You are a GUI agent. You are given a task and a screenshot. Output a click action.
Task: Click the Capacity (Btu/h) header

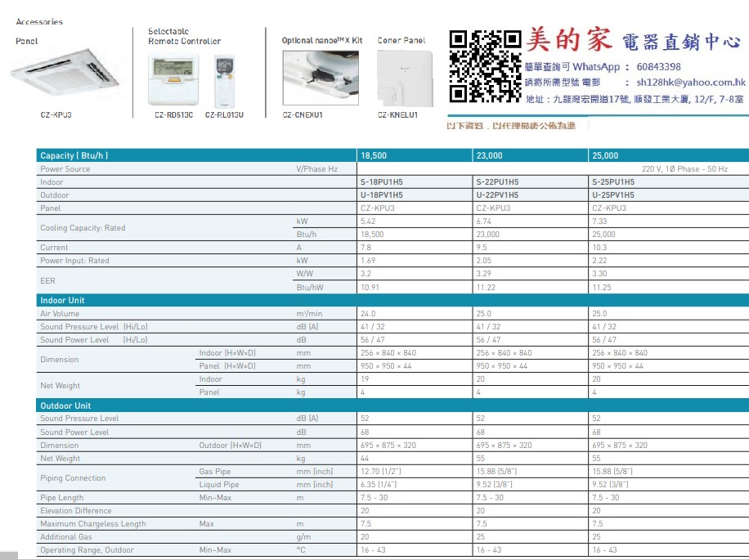tap(74, 155)
